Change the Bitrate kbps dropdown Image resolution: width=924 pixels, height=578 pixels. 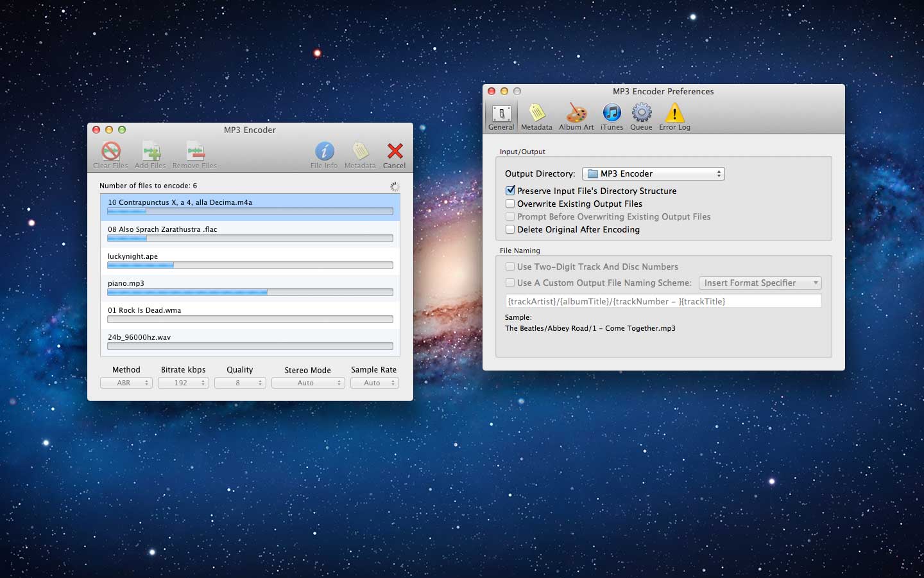click(183, 382)
